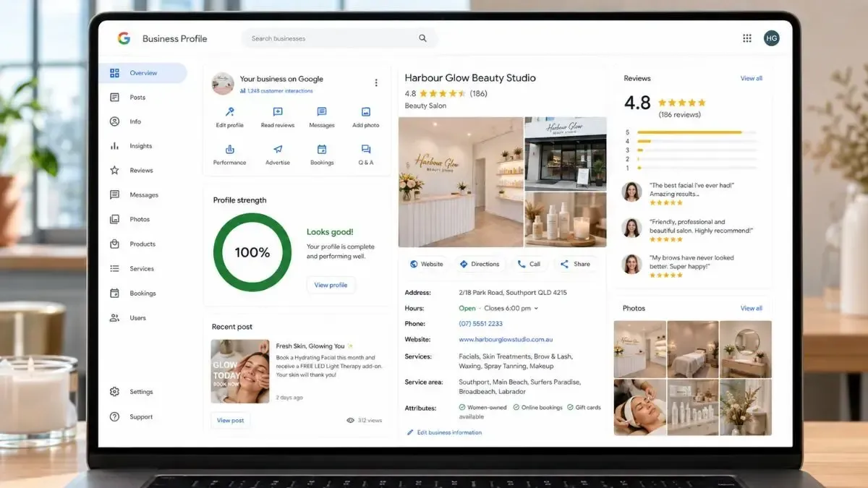Click the Directions button
Image resolution: width=868 pixels, height=488 pixels.
coord(479,264)
